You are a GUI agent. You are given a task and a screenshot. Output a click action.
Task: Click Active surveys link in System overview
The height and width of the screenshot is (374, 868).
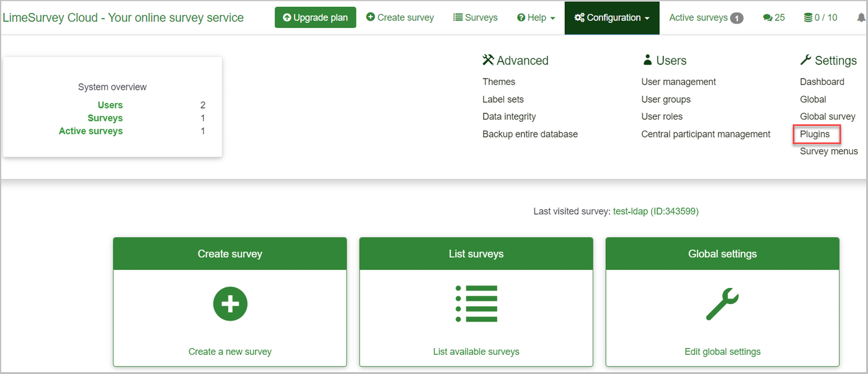91,131
